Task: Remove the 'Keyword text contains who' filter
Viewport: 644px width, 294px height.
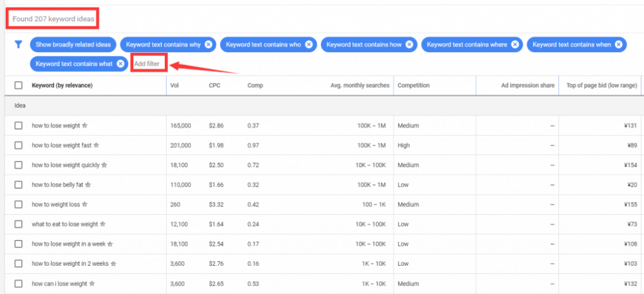Action: tap(308, 44)
